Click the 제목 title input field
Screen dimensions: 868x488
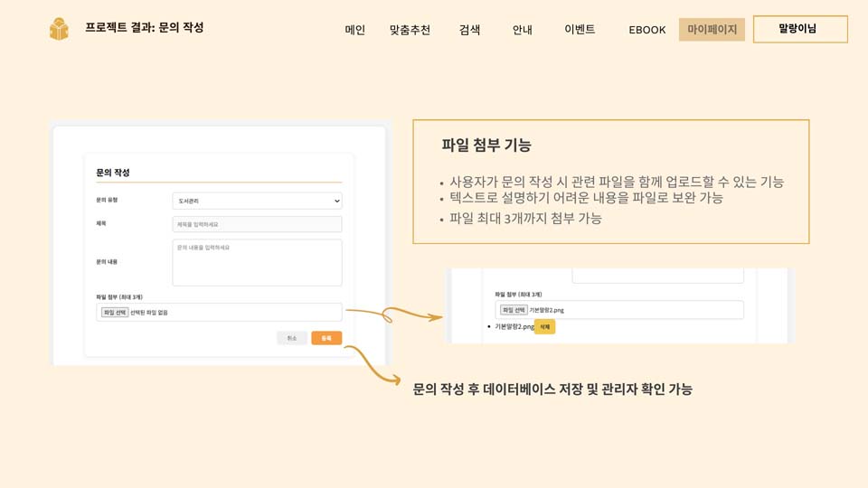257,224
